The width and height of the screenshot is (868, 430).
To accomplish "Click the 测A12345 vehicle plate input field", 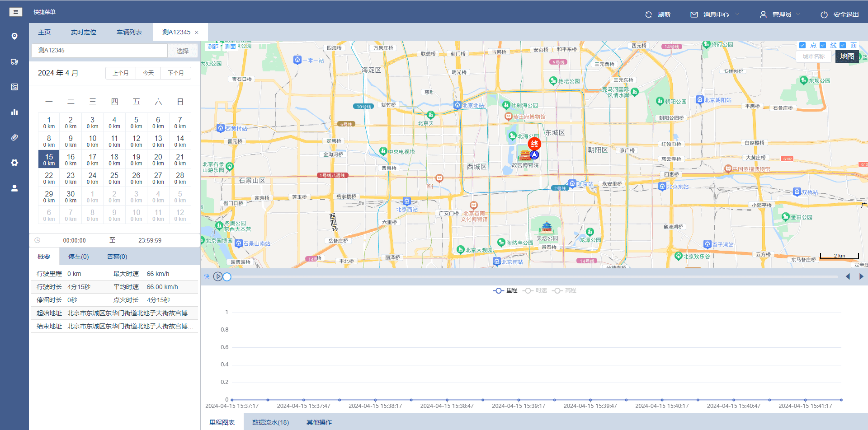I will [x=99, y=51].
